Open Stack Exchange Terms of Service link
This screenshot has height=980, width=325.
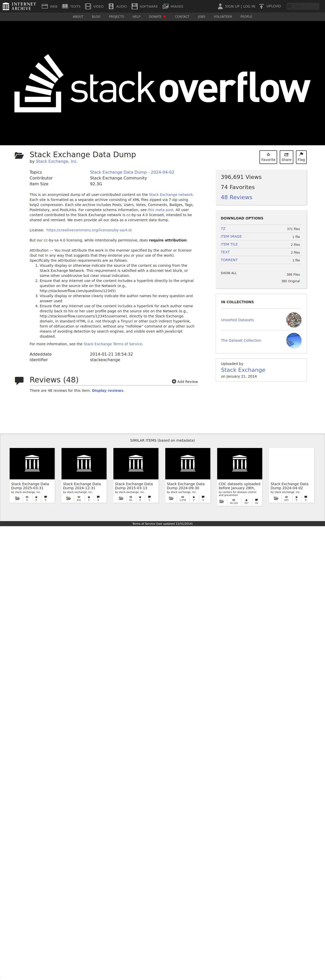coord(113,344)
